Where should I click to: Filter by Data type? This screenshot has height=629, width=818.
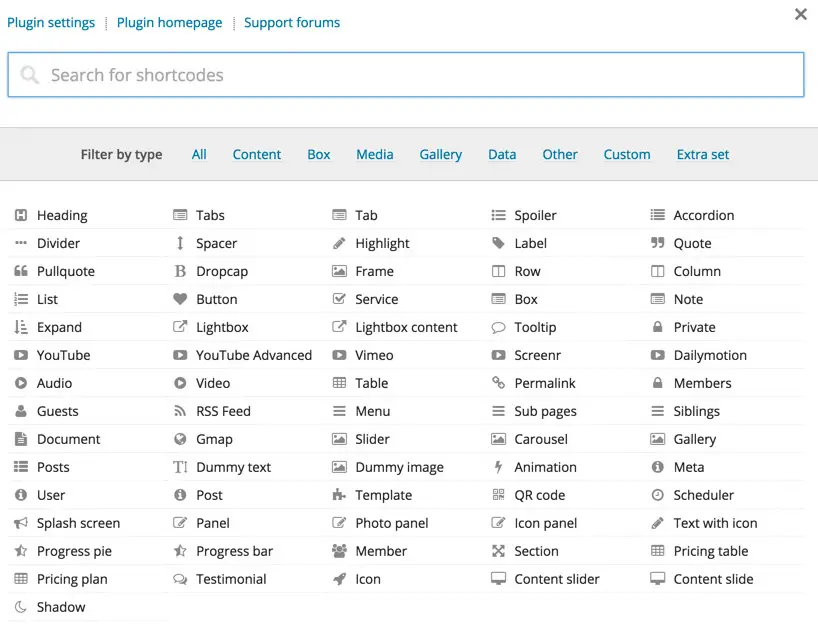pyautogui.click(x=502, y=154)
